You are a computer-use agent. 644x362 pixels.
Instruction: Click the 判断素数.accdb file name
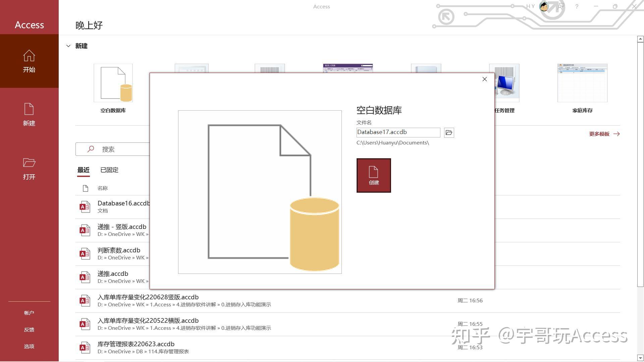(119, 250)
